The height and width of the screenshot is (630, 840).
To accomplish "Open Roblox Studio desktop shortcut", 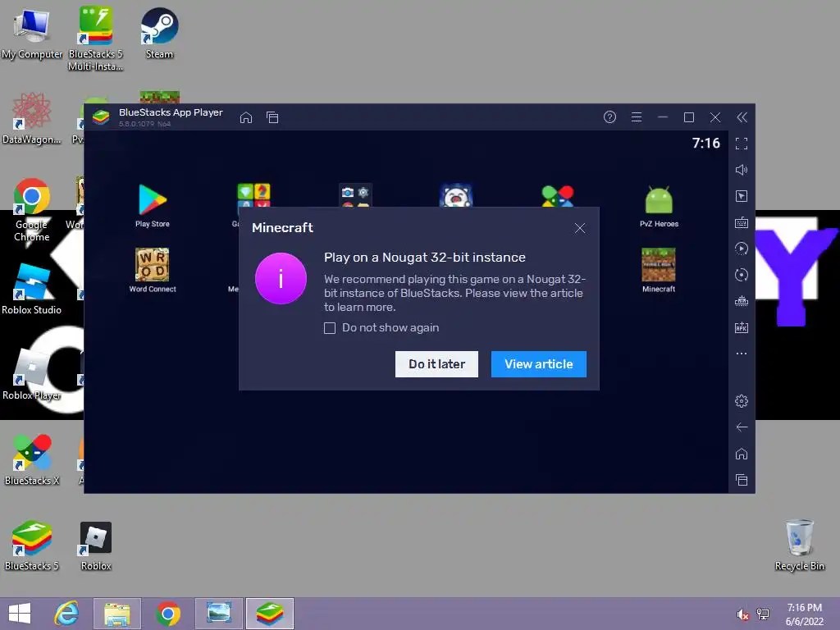I will coord(32,290).
